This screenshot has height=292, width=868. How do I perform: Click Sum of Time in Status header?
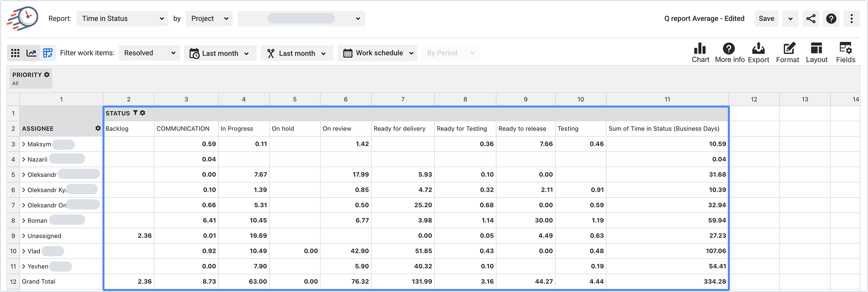click(x=667, y=128)
